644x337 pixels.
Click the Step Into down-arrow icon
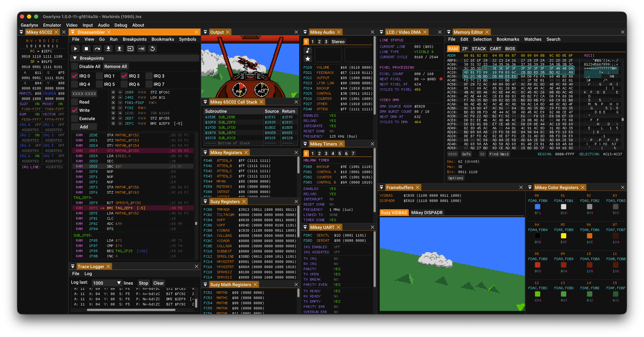[108, 49]
